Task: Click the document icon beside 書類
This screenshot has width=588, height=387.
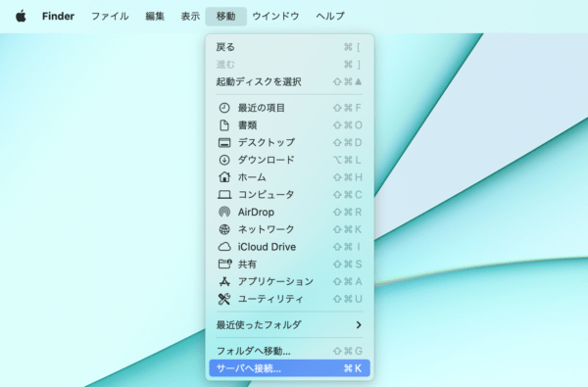Action: 224,125
